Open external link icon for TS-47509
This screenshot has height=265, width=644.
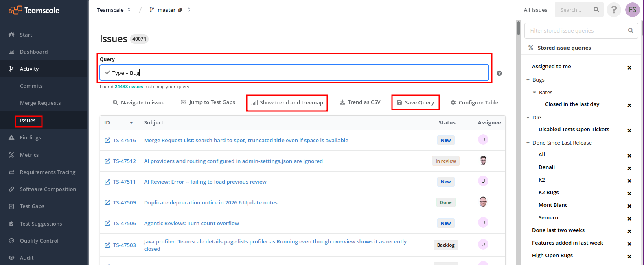pos(107,202)
